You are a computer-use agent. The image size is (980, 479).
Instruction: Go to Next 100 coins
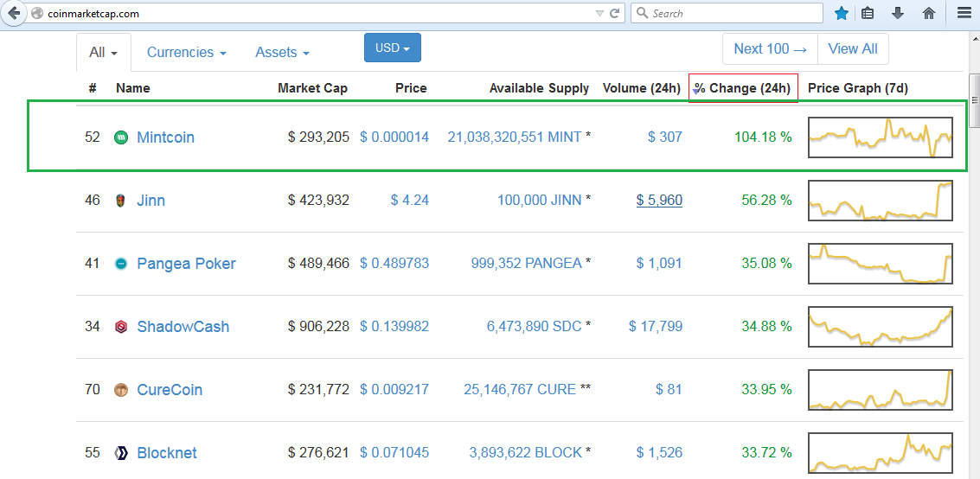coord(770,48)
